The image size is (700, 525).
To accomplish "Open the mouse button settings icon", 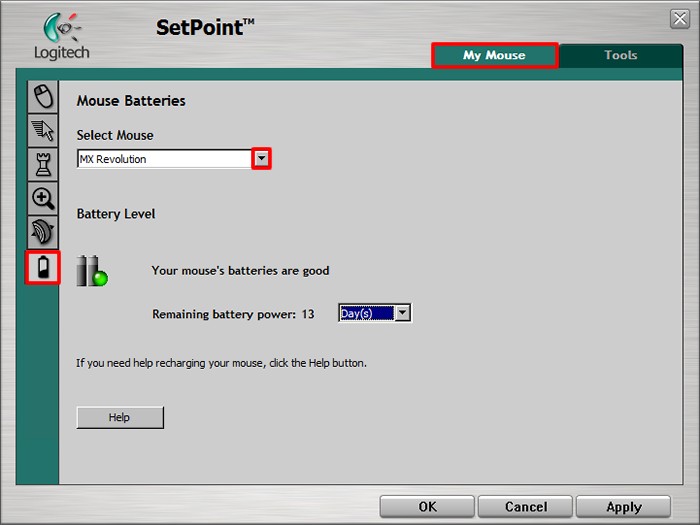I will click(43, 96).
